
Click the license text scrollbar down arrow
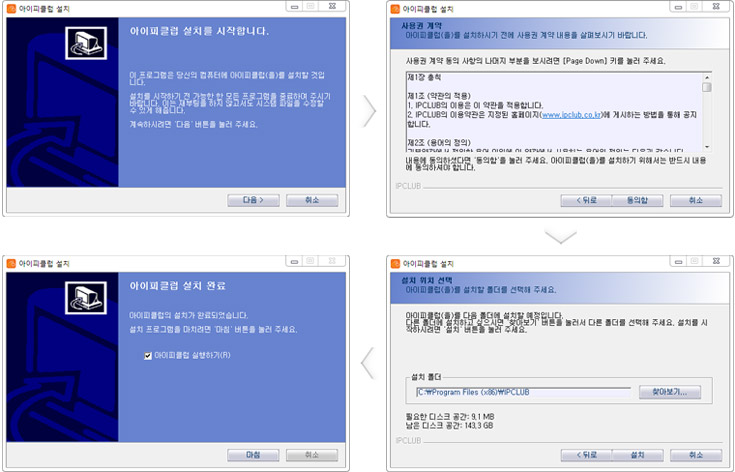click(x=707, y=147)
